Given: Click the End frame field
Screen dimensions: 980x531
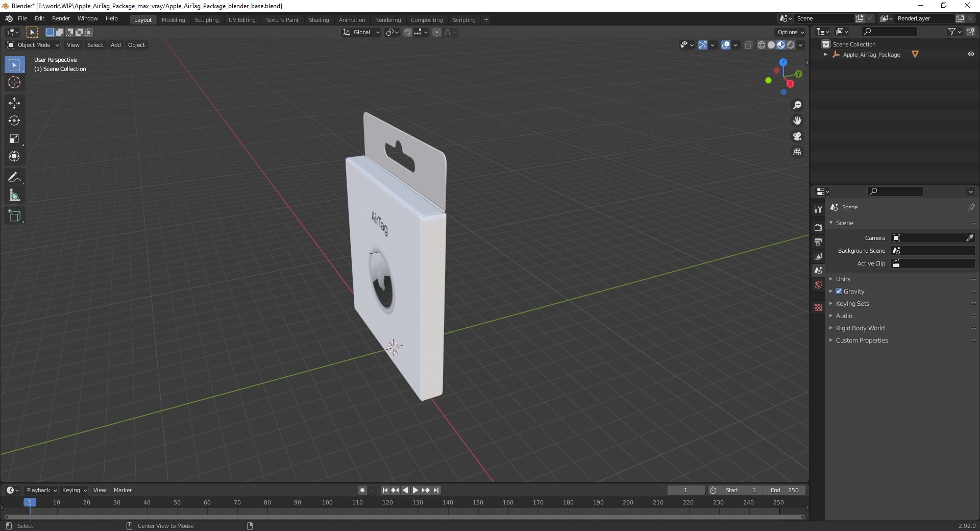Looking at the screenshot, I should (x=785, y=490).
